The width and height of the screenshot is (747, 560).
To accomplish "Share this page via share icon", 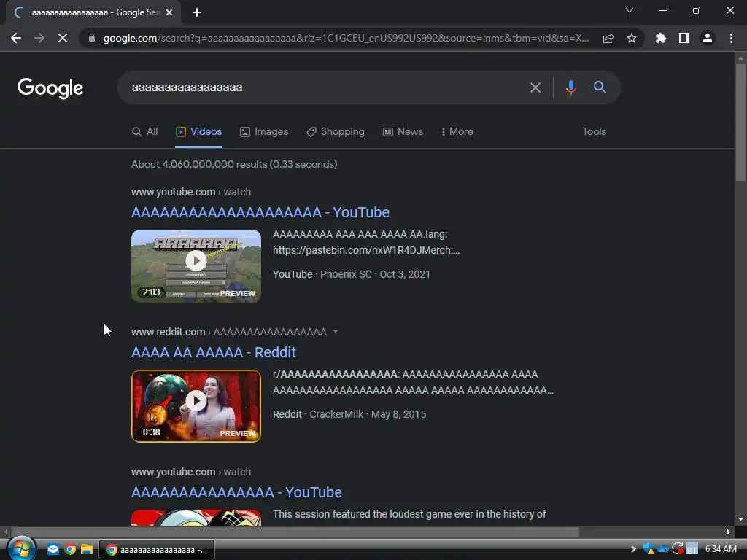I will [608, 38].
